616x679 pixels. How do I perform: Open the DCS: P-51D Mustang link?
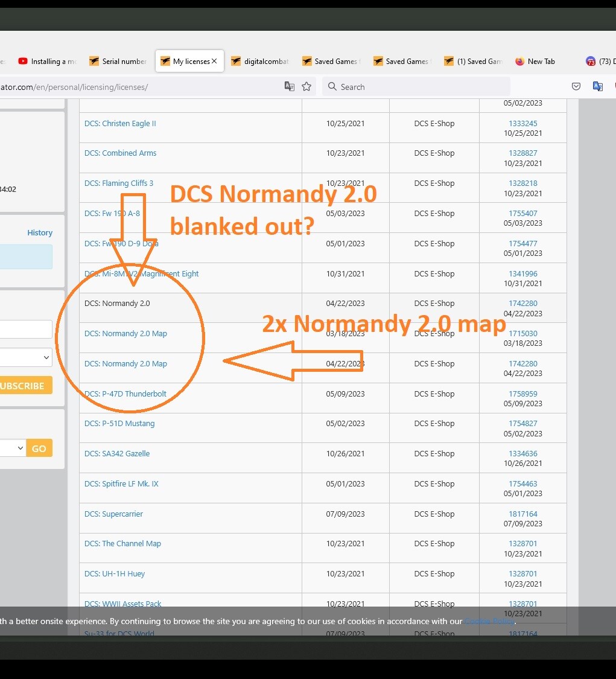[x=119, y=424]
